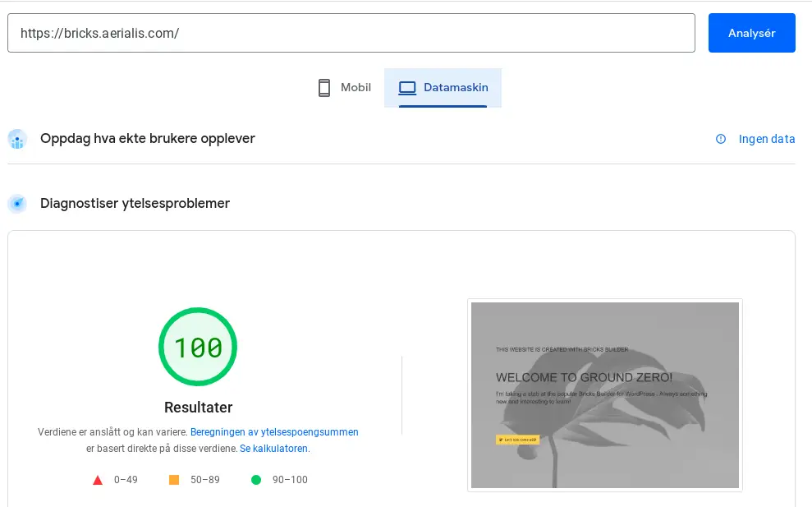The width and height of the screenshot is (812, 507).
Task: Click the URL input field
Action: [x=351, y=33]
